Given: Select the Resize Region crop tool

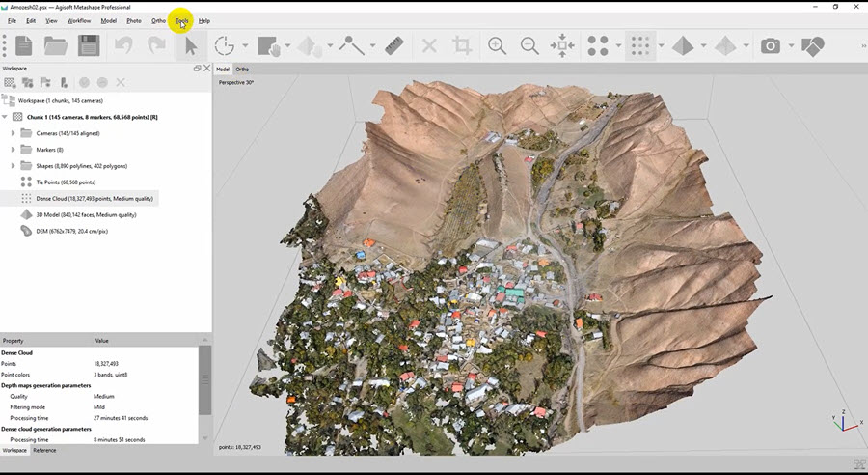Looking at the screenshot, I should point(462,45).
